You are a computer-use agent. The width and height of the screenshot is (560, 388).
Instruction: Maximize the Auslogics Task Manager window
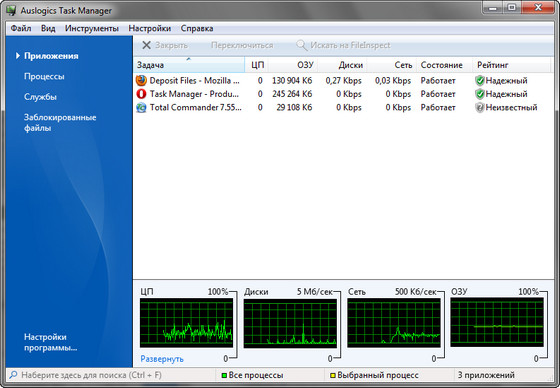[x=512, y=7]
